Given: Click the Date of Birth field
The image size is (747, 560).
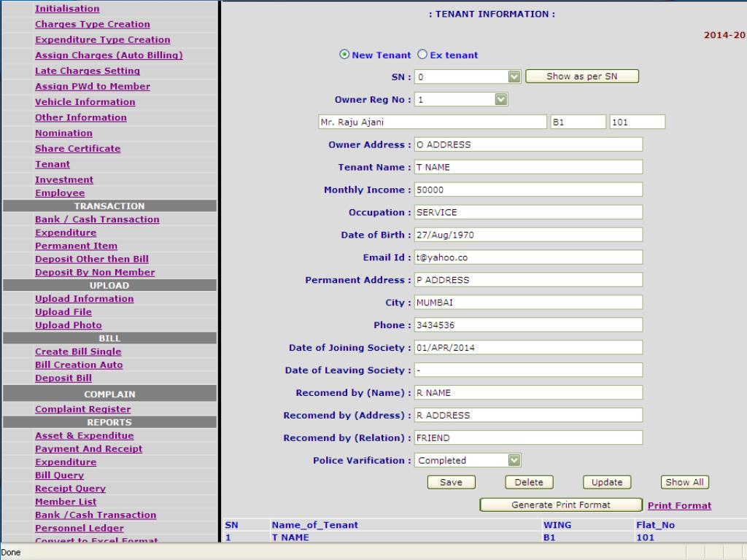Looking at the screenshot, I should 528,235.
